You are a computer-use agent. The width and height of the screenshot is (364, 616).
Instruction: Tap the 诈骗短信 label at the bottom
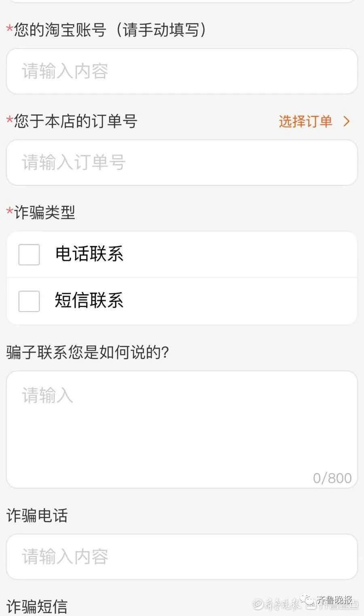(37, 606)
